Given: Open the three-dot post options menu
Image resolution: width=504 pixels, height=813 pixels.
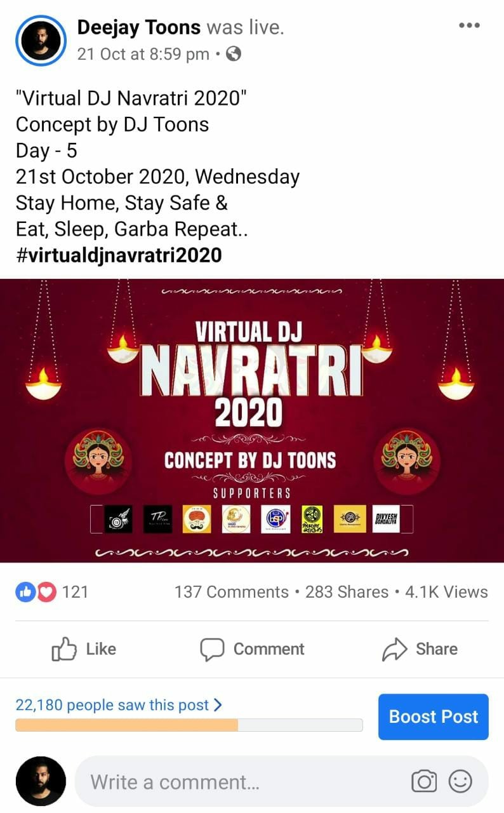Looking at the screenshot, I should click(x=469, y=25).
